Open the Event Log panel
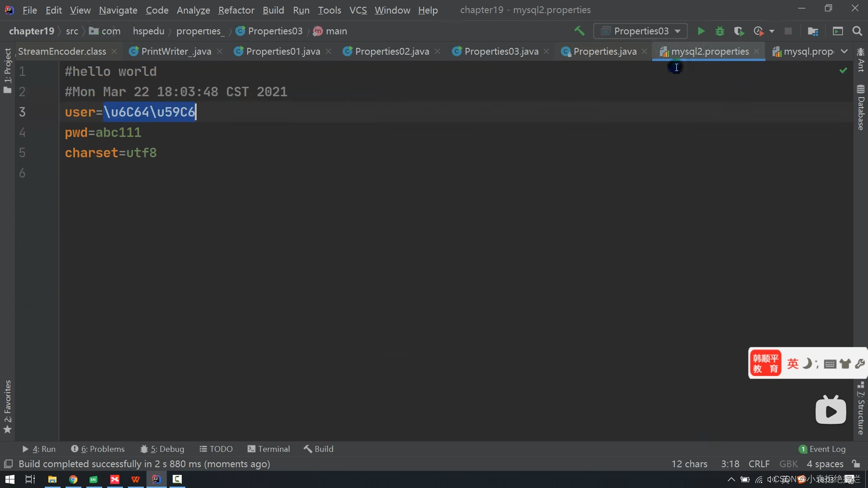The width and height of the screenshot is (868, 488). pos(822,449)
